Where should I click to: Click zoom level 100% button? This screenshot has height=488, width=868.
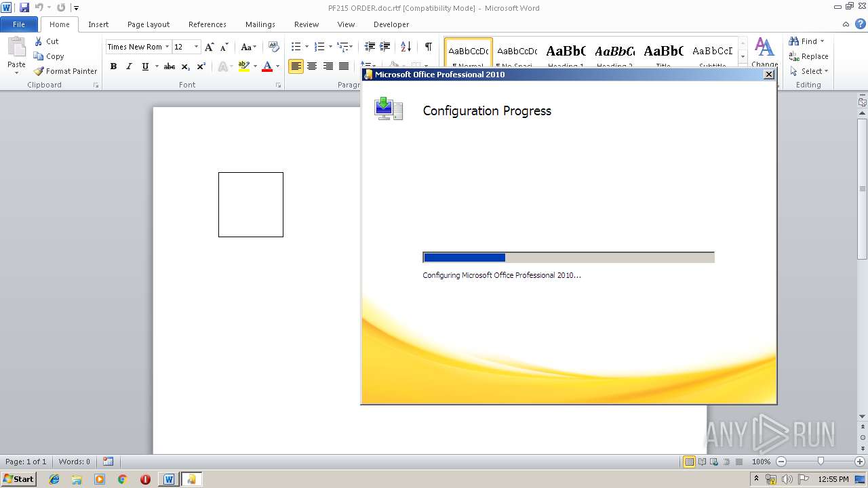tap(761, 462)
